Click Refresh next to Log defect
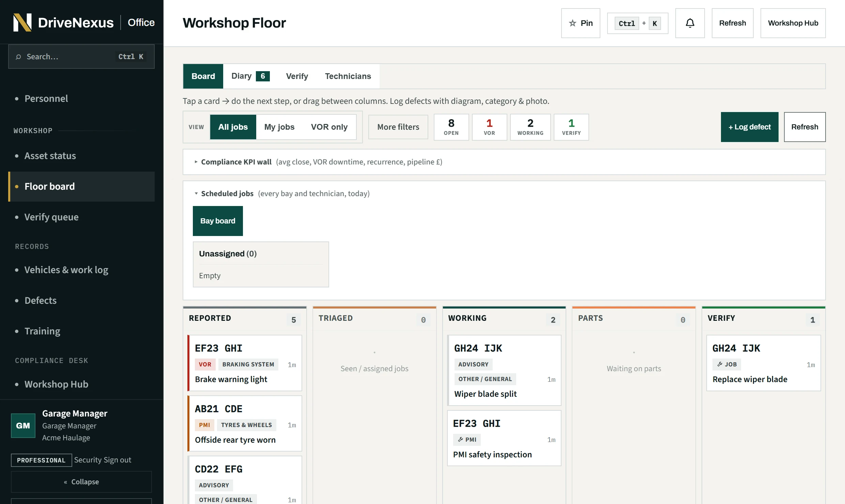Image resolution: width=845 pixels, height=504 pixels. coord(805,127)
